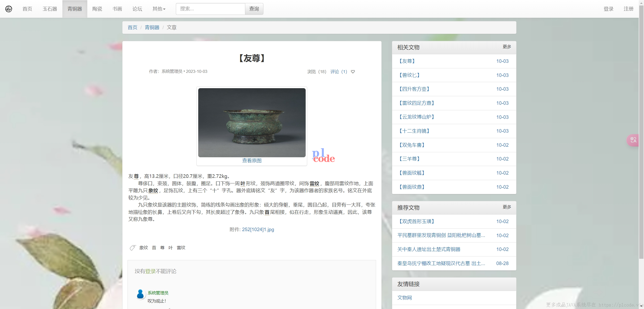Click commenter name 系统管理员

pos(158,293)
